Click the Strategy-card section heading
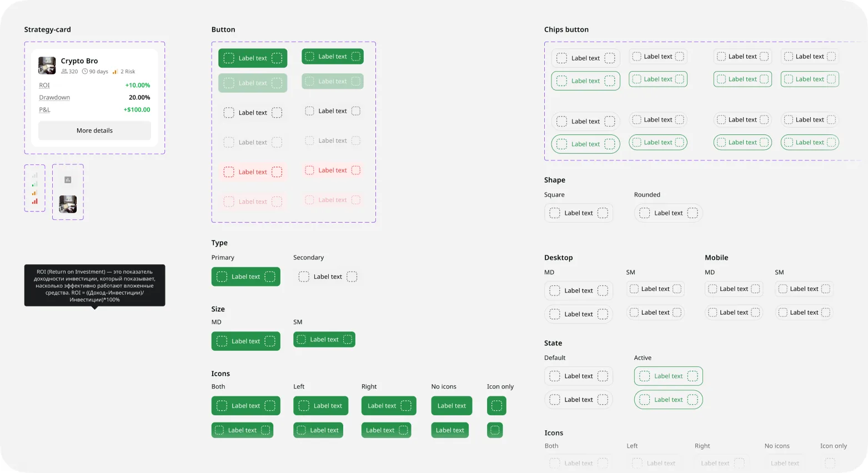Image resolution: width=868 pixels, height=473 pixels. click(x=48, y=30)
